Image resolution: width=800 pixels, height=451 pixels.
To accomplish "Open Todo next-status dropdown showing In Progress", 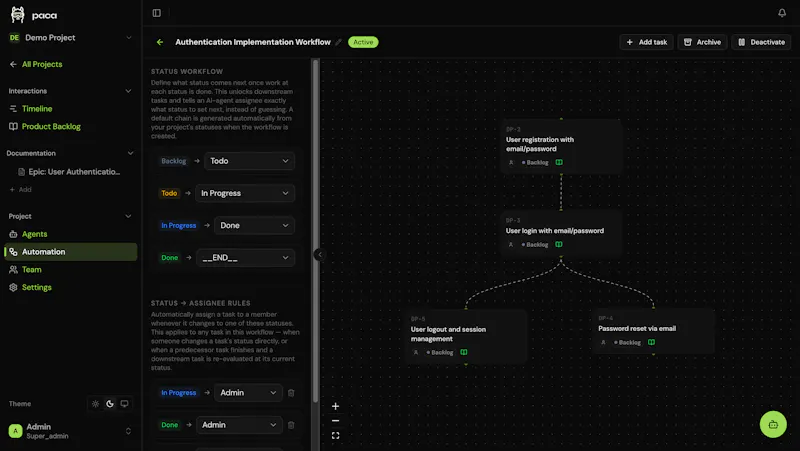I will coord(245,193).
